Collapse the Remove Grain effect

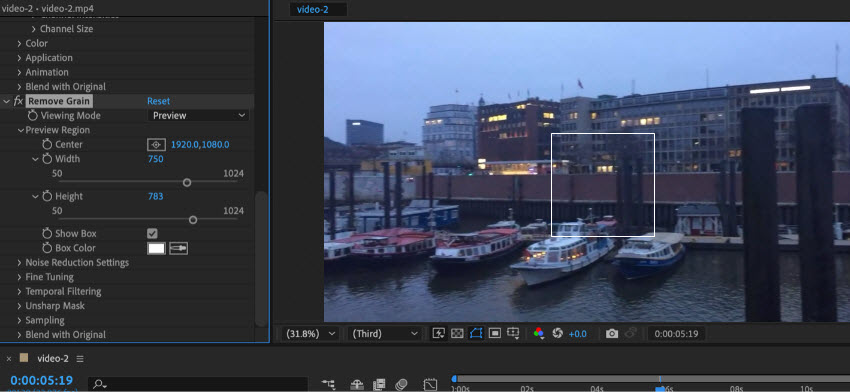7,101
